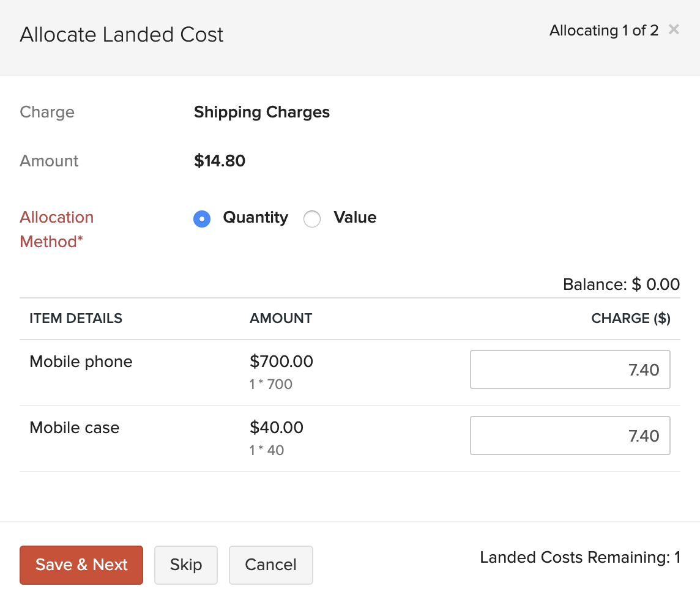Close the Allocate Landed Cost dialog
700x608 pixels.
674,29
